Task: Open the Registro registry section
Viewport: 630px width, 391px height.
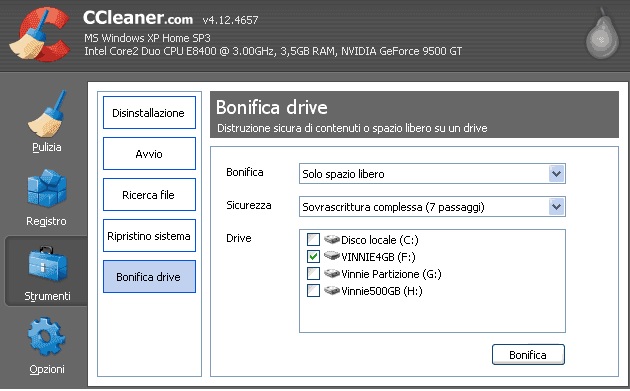Action: [x=47, y=197]
